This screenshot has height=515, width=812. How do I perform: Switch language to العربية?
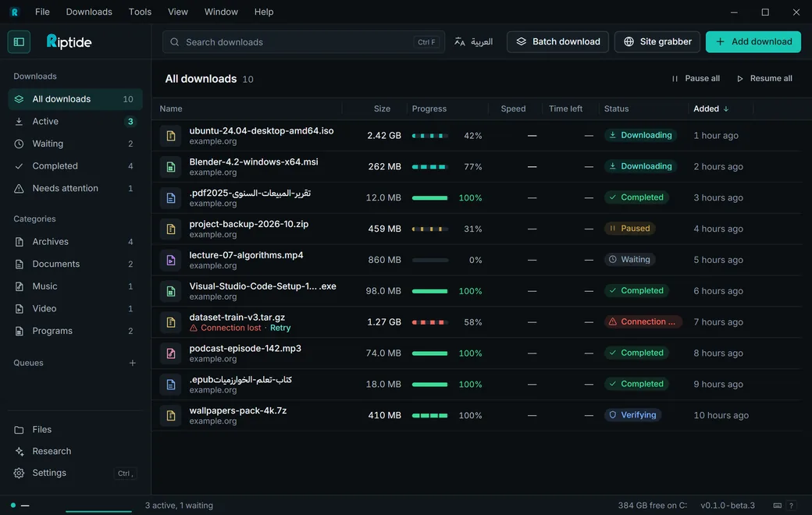pyautogui.click(x=473, y=42)
